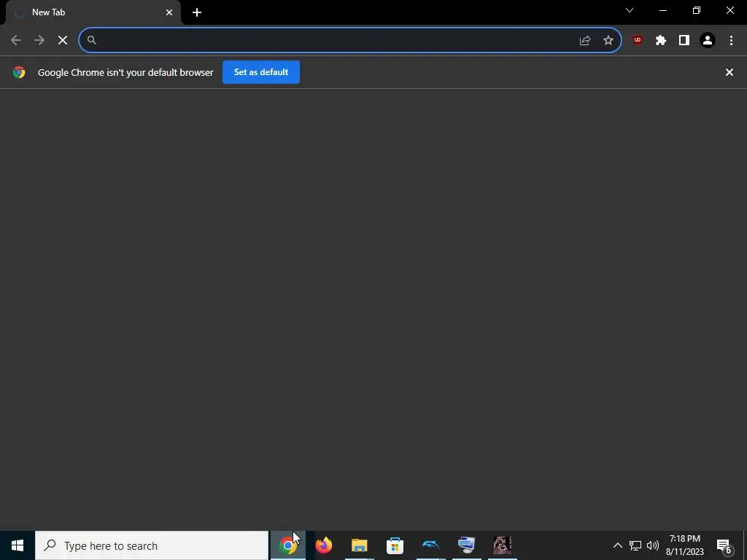Image resolution: width=747 pixels, height=560 pixels.
Task: Dismiss the default browser infobar
Action: [729, 72]
